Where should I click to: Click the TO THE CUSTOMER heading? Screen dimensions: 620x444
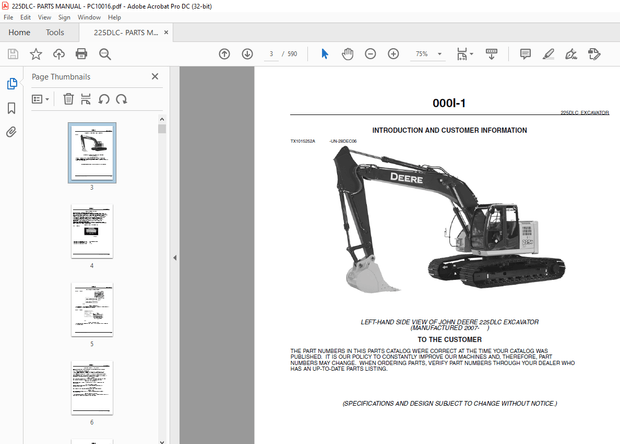(x=450, y=340)
